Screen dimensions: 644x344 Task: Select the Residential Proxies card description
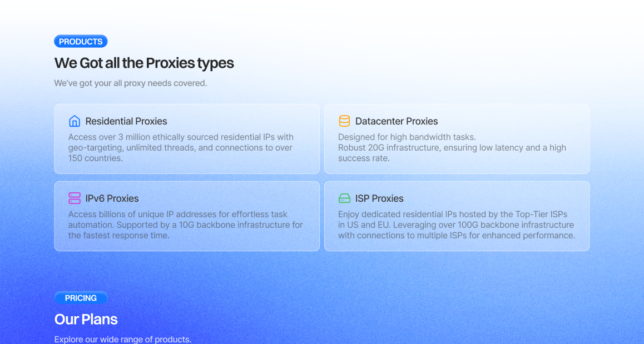pos(181,148)
